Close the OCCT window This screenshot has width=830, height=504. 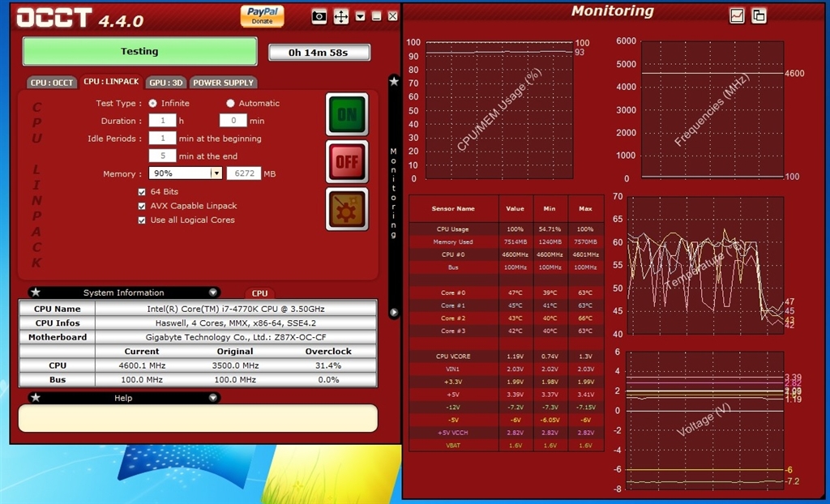coord(393,16)
